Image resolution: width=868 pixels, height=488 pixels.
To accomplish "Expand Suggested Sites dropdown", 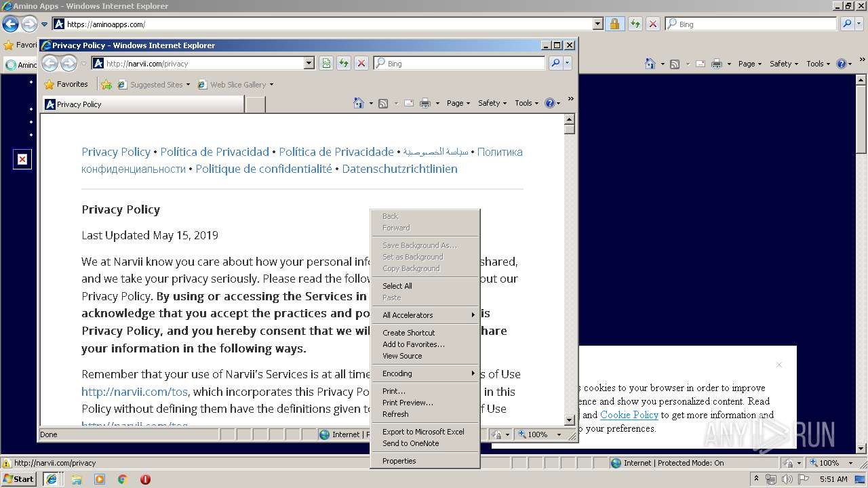I will (188, 85).
